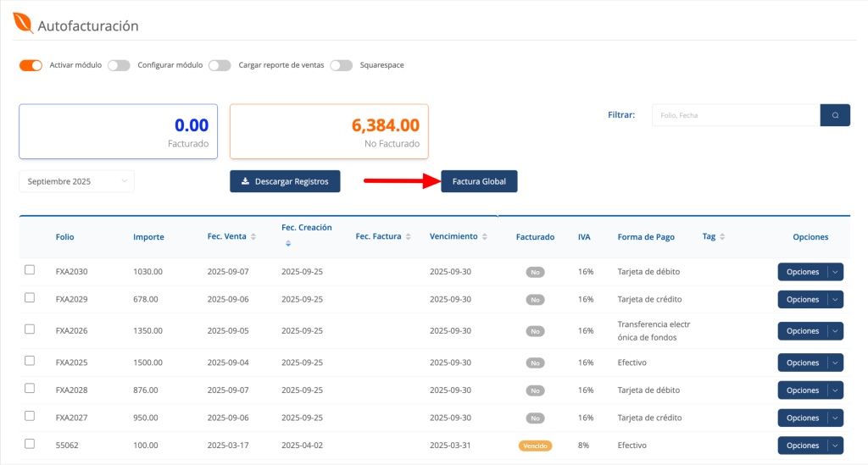Click the Facturado column header
This screenshot has width=868, height=465.
pyautogui.click(x=536, y=236)
